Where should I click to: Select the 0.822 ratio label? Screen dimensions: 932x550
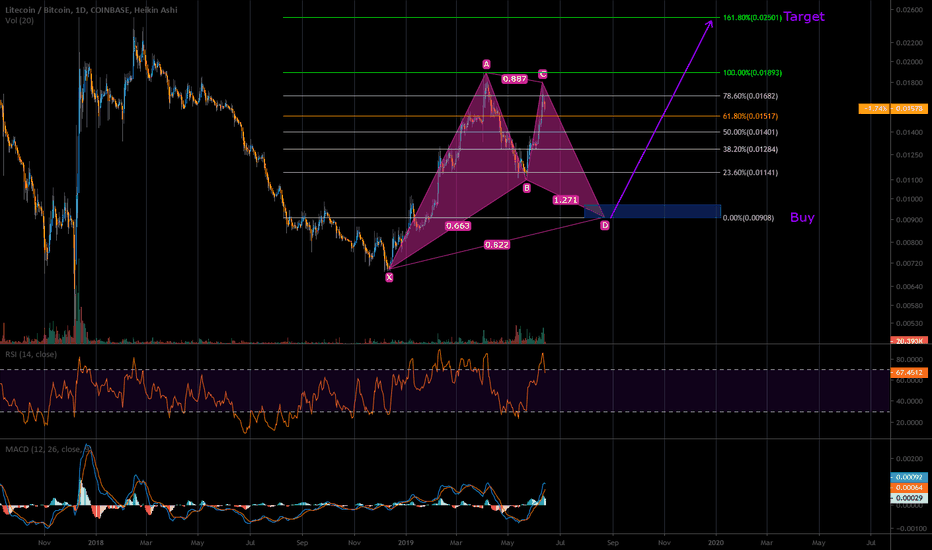point(496,245)
